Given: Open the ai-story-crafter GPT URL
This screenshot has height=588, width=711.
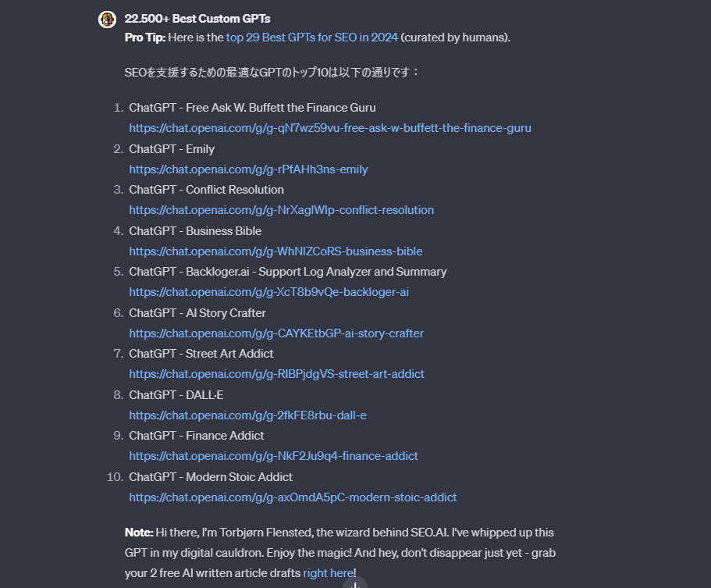Looking at the screenshot, I should 276,333.
